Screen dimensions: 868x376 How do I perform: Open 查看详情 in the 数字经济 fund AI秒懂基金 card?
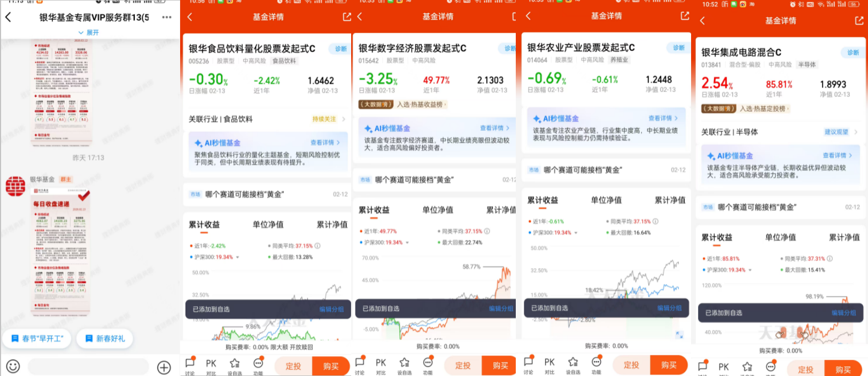(494, 128)
